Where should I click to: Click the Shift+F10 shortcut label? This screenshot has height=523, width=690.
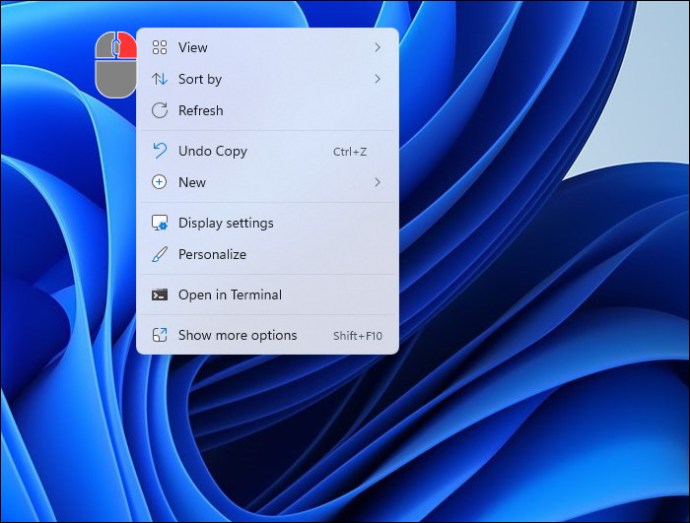click(x=358, y=336)
